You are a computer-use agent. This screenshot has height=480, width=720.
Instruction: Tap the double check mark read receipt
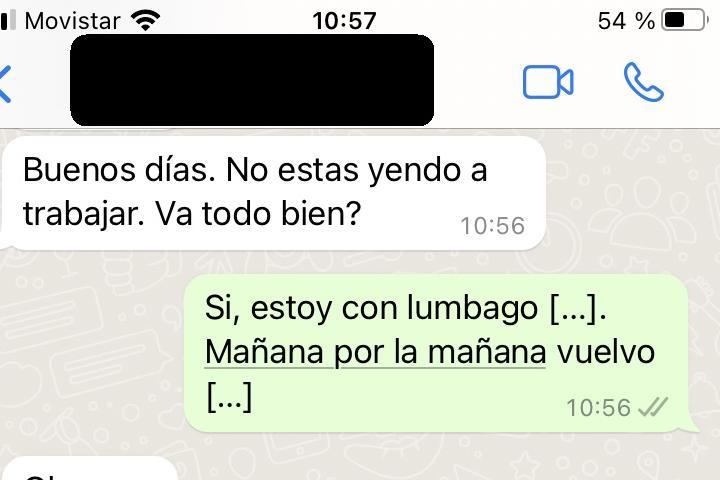coord(653,407)
